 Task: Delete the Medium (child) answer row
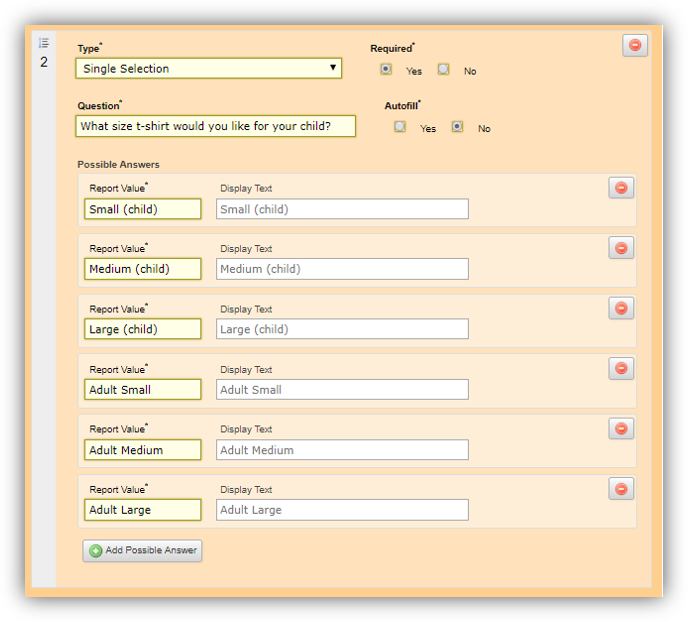(x=621, y=248)
